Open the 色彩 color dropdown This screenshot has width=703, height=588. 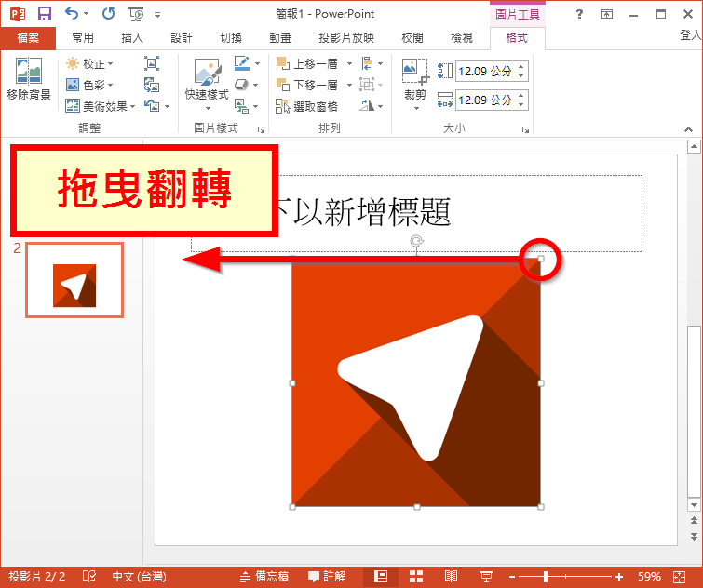coord(89,85)
